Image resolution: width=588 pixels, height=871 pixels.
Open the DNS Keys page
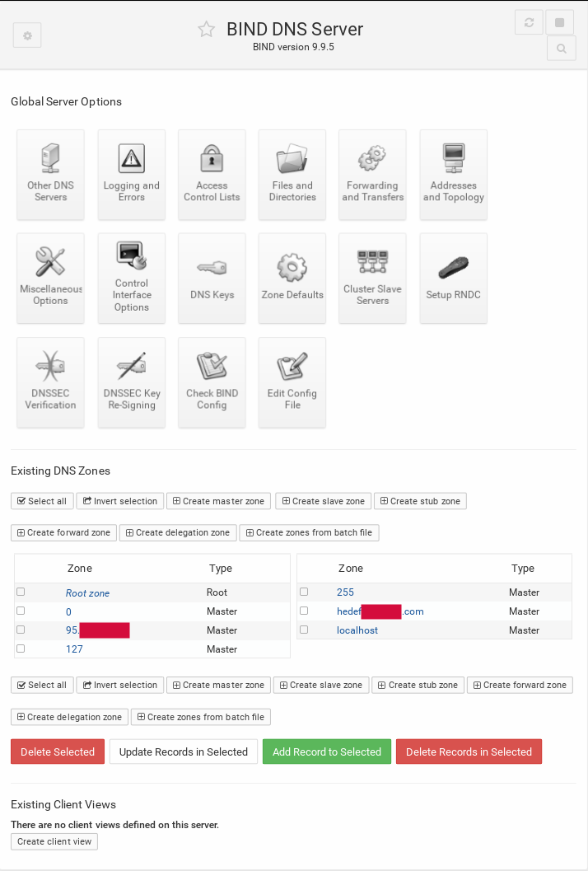click(x=212, y=278)
